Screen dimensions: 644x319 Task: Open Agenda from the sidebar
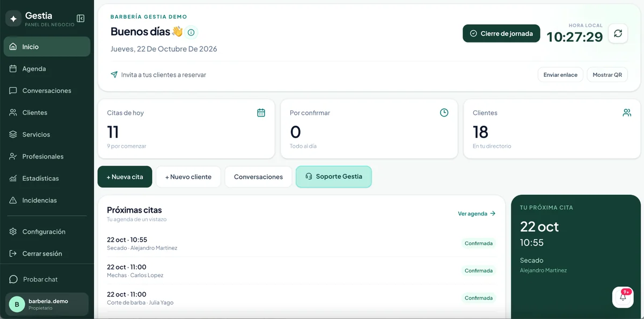47,69
